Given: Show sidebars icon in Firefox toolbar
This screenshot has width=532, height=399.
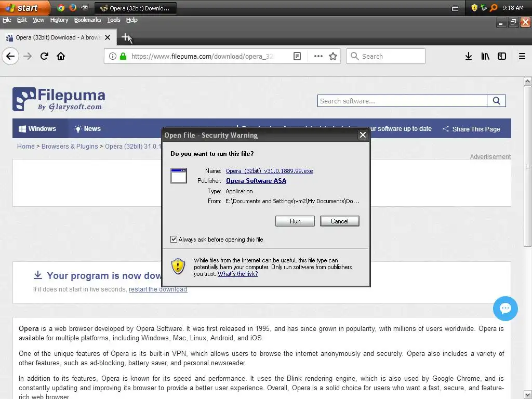Looking at the screenshot, I should [502, 56].
